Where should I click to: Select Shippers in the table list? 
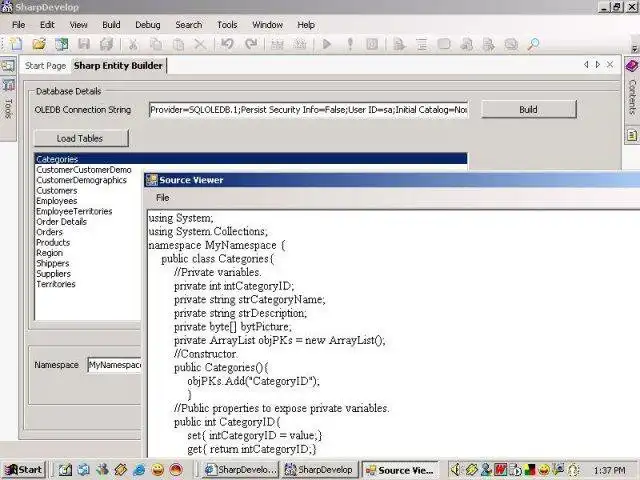[53, 263]
